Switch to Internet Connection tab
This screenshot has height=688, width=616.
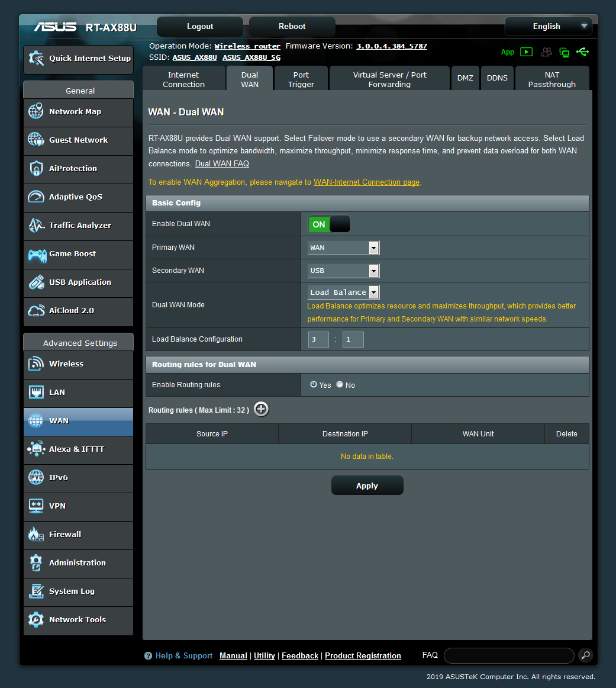click(183, 79)
